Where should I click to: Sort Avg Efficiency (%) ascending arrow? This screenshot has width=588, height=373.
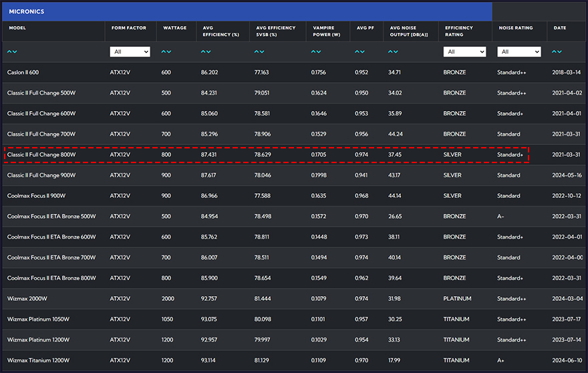tap(203, 51)
